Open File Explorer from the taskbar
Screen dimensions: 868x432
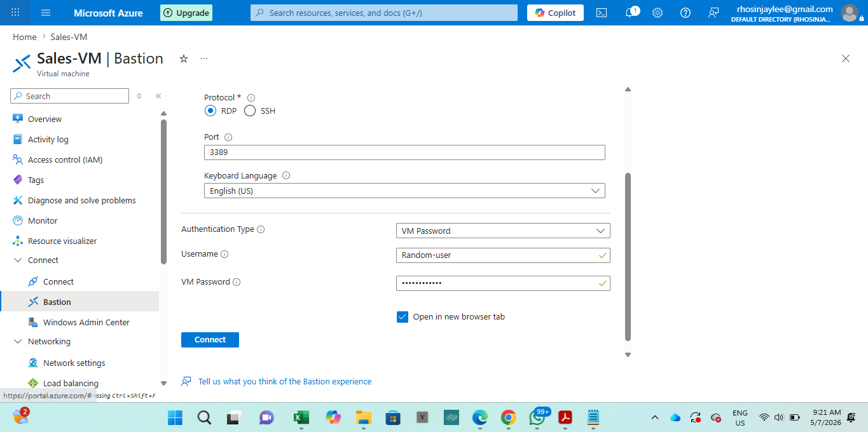click(363, 417)
